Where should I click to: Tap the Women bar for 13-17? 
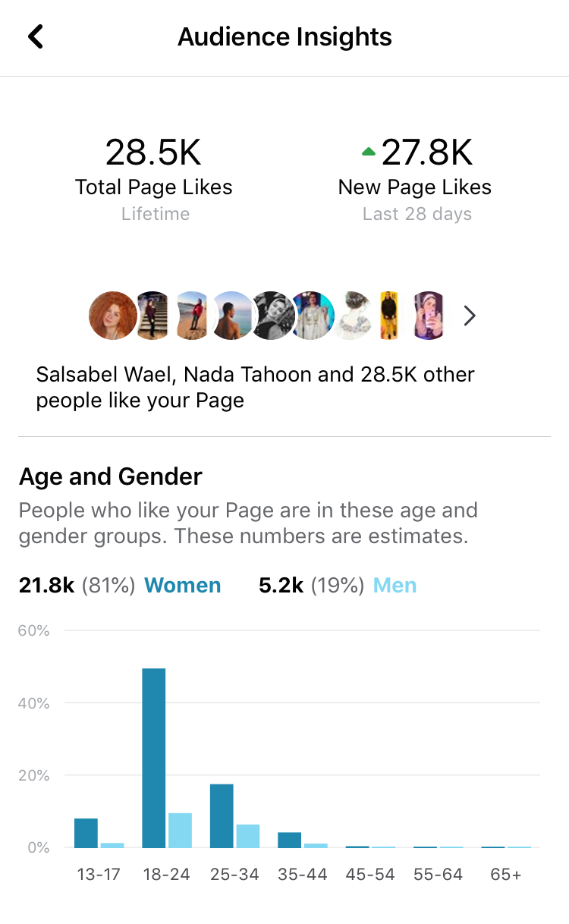coord(86,833)
